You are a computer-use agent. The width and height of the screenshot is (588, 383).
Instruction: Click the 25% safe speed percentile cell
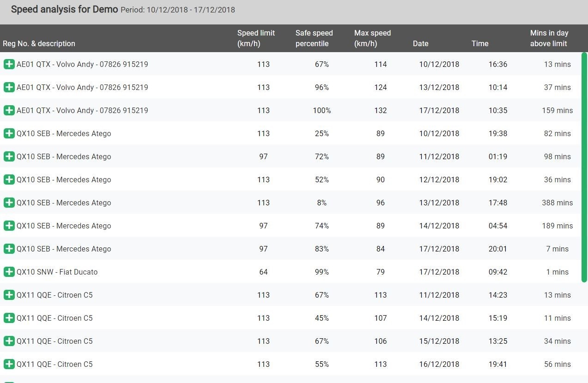pyautogui.click(x=322, y=133)
